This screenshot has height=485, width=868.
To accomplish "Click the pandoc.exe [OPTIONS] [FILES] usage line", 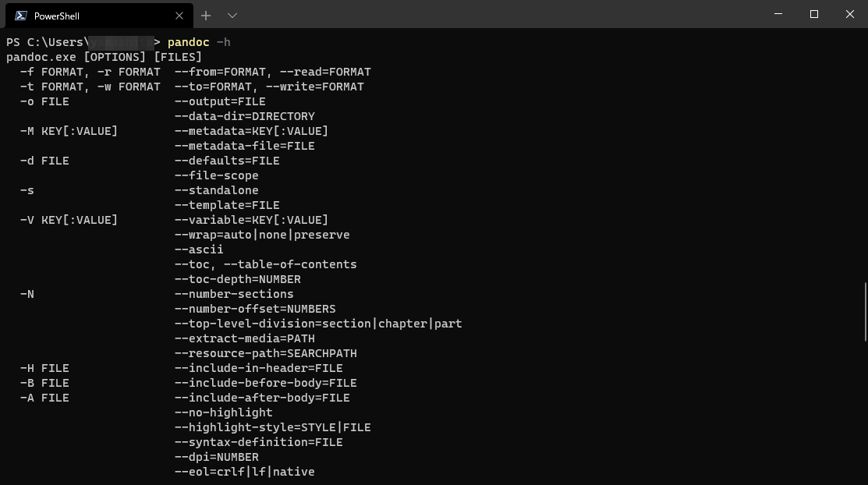I will [x=104, y=57].
